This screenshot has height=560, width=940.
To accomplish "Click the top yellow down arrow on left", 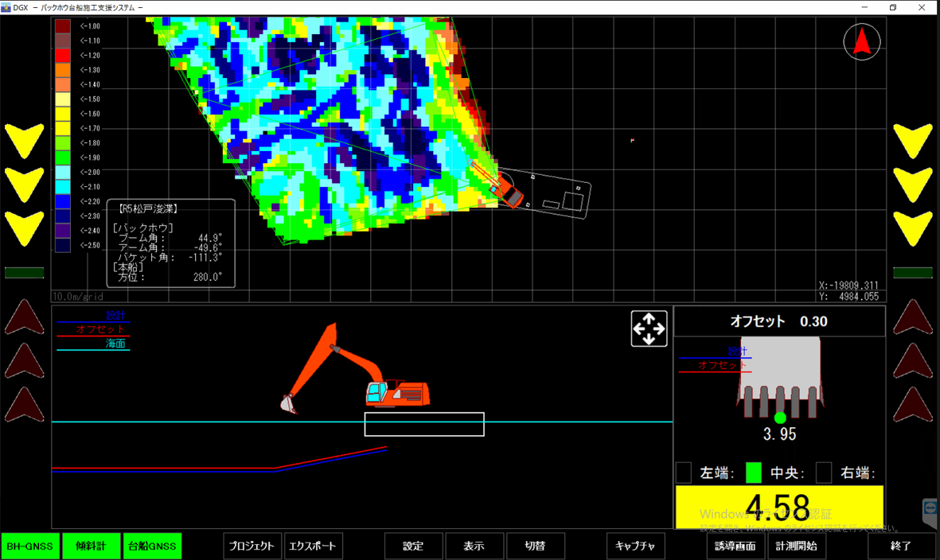I will tap(24, 141).
